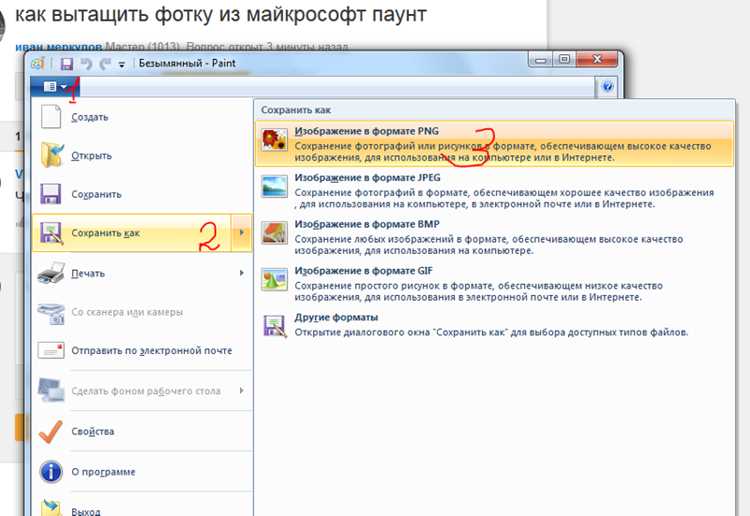Viewport: 750px width, 516px height.
Task: Click the Открытие диалогового окна description text
Action: (491, 332)
